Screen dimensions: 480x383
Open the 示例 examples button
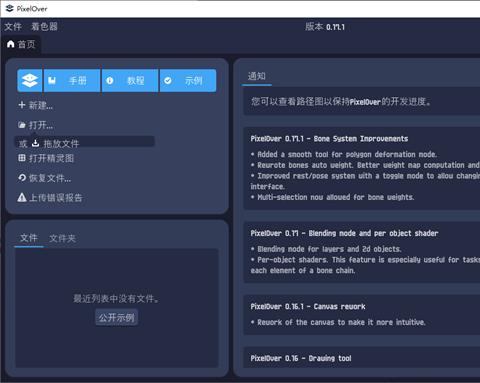(x=188, y=80)
